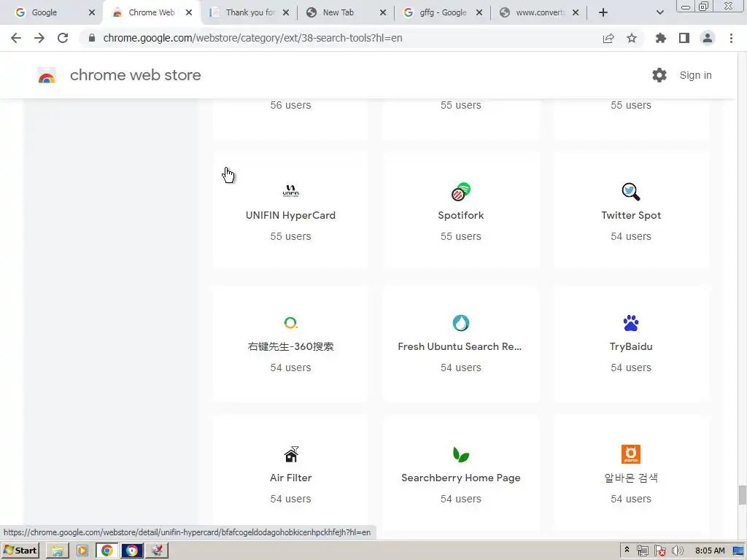The height and width of the screenshot is (560, 747).
Task: Click the Chrome Web Store rainbow logo
Action: coord(47,75)
